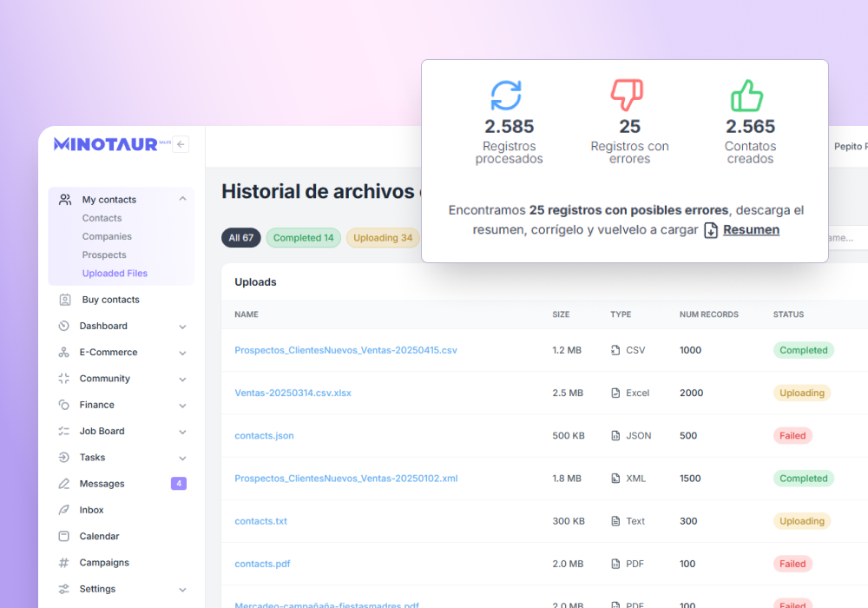The width and height of the screenshot is (868, 608).
Task: Expand the Dashboard menu chevron
Action: tap(182, 327)
